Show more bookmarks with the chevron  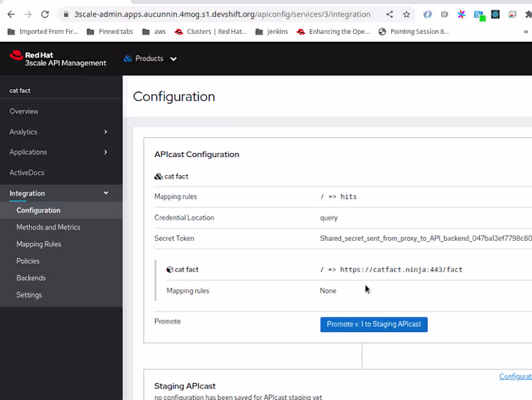click(x=525, y=31)
